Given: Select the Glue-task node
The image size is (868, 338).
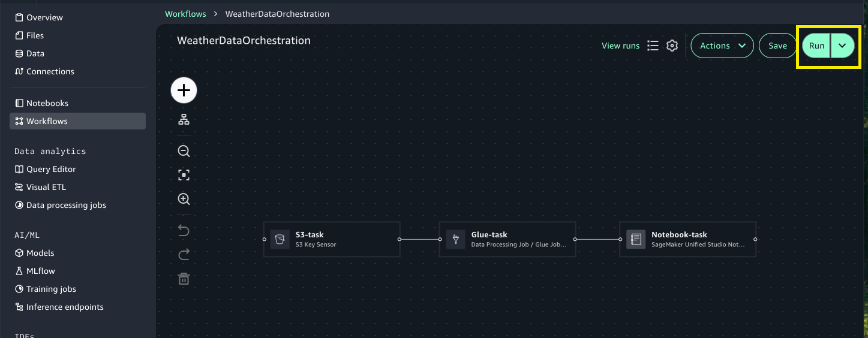Looking at the screenshot, I should (507, 239).
